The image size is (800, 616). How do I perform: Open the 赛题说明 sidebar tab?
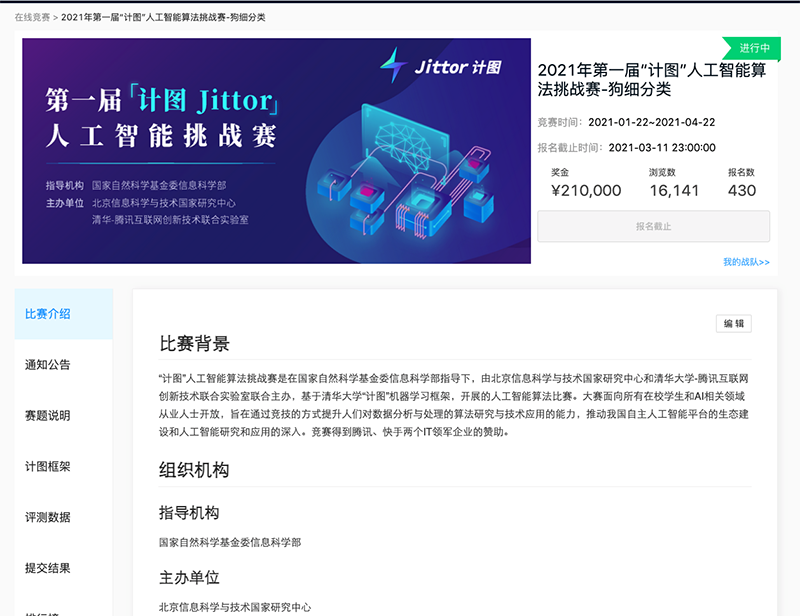click(x=48, y=416)
